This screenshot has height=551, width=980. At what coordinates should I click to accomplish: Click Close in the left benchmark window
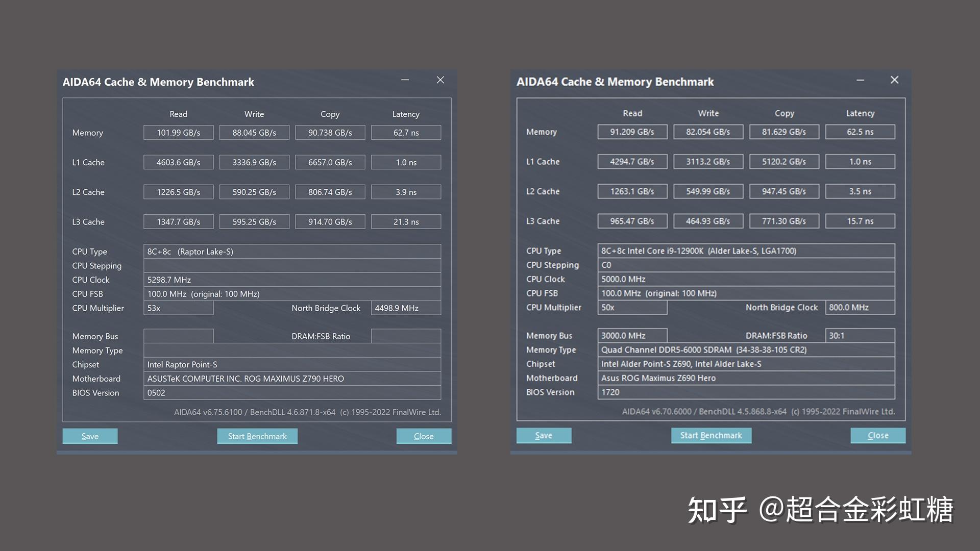click(424, 436)
